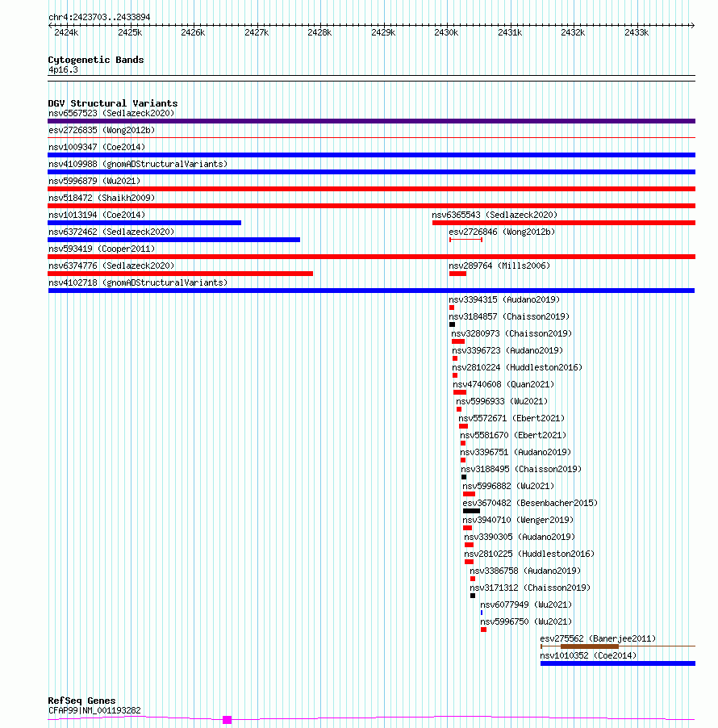The height and width of the screenshot is (728, 718).
Task: Click the blue nsv6372462 variant bar
Action: (174, 240)
